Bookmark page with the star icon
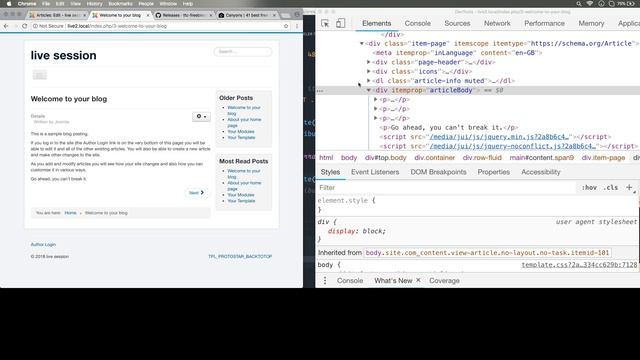This screenshot has width=640, height=360. (x=286, y=26)
